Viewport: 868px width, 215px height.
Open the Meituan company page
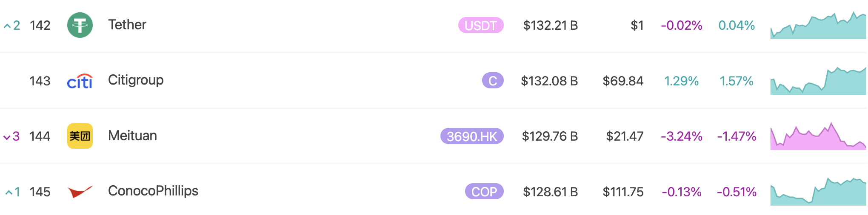point(132,136)
